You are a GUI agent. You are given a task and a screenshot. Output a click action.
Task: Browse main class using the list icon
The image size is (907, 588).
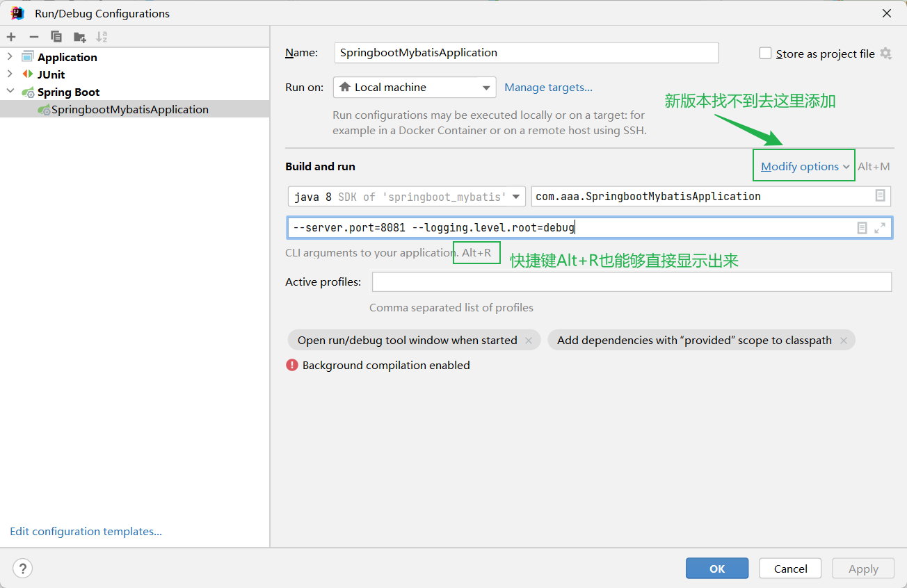pos(880,196)
